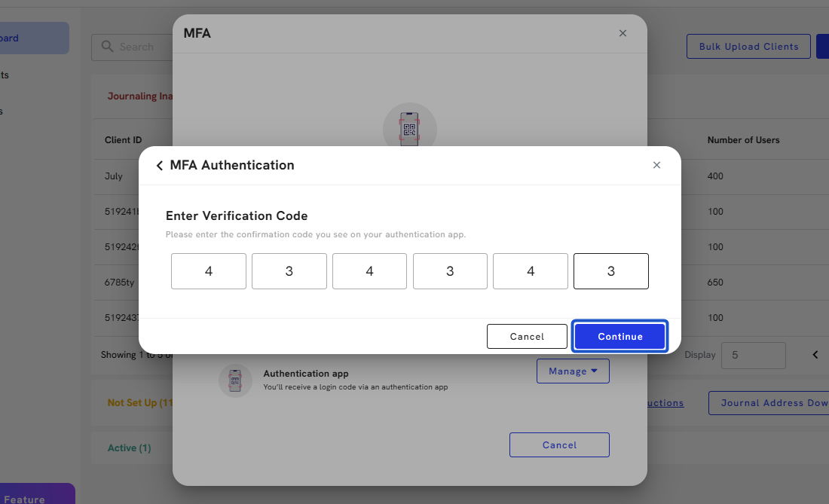Select the second verification code digit box

click(x=289, y=271)
